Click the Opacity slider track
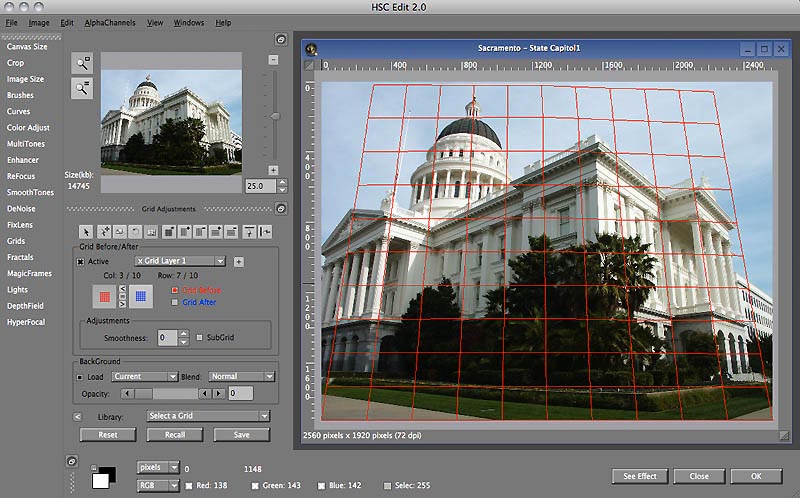This screenshot has height=498, width=800. (x=166, y=393)
